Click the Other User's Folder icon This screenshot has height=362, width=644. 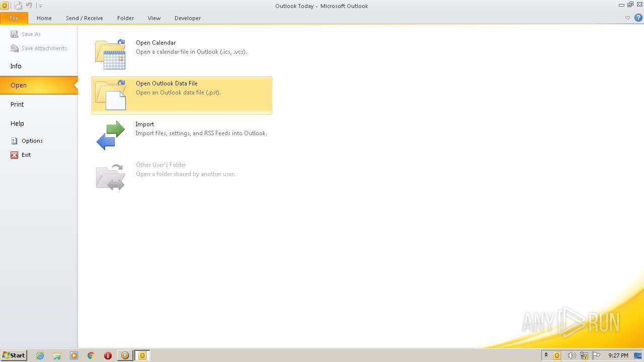click(x=110, y=177)
